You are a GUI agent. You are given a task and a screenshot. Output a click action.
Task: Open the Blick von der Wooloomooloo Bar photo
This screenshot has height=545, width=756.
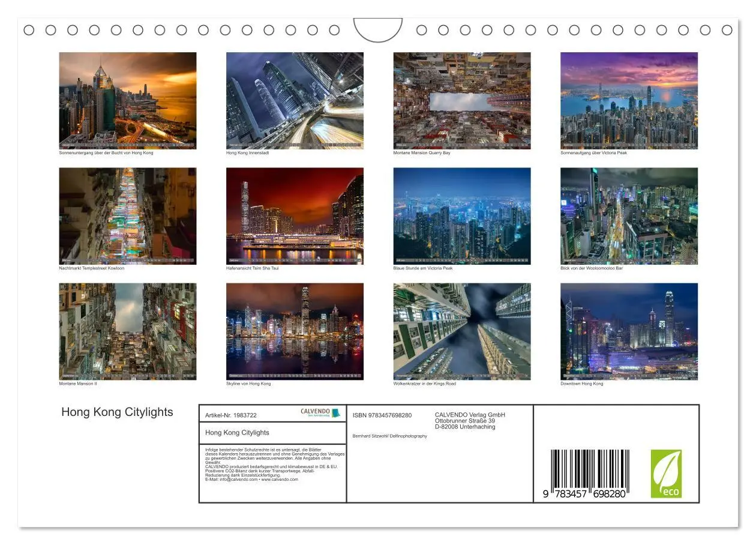click(629, 216)
